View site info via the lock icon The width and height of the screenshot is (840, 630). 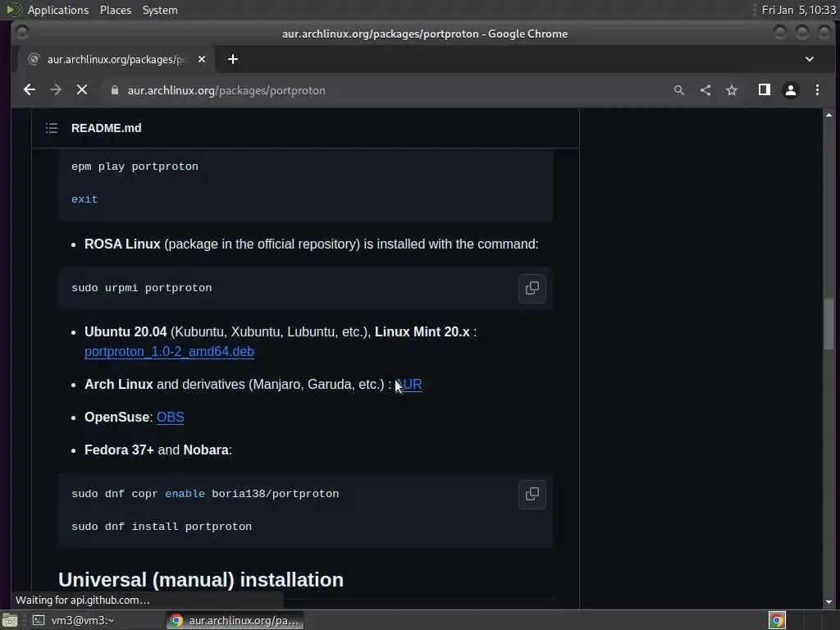coord(115,90)
